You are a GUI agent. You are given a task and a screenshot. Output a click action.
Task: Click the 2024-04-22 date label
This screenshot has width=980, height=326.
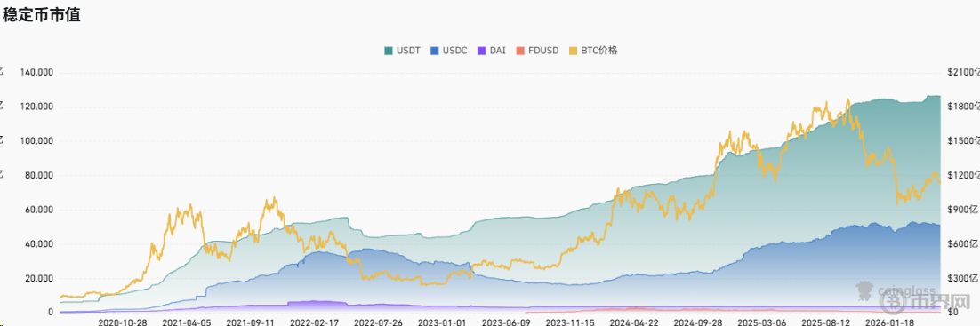pos(633,322)
